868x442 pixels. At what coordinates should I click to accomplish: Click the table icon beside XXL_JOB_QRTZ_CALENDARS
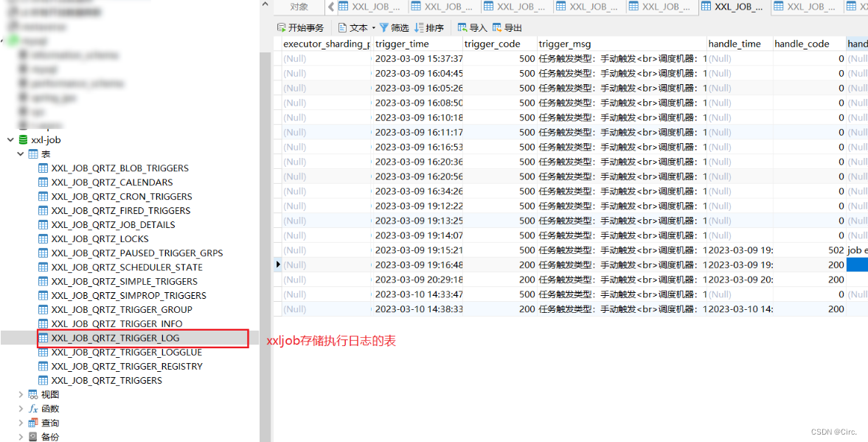(44, 182)
